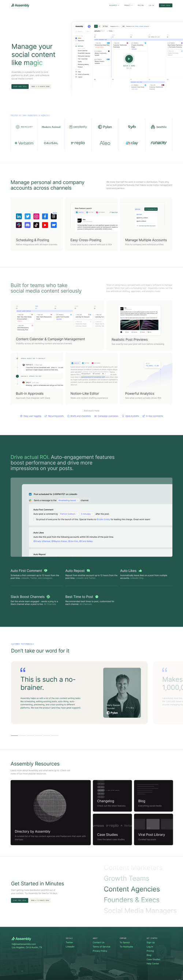Click the hi@meetassembly.com email link
Screen dimensions: 183x980
coord(24,944)
